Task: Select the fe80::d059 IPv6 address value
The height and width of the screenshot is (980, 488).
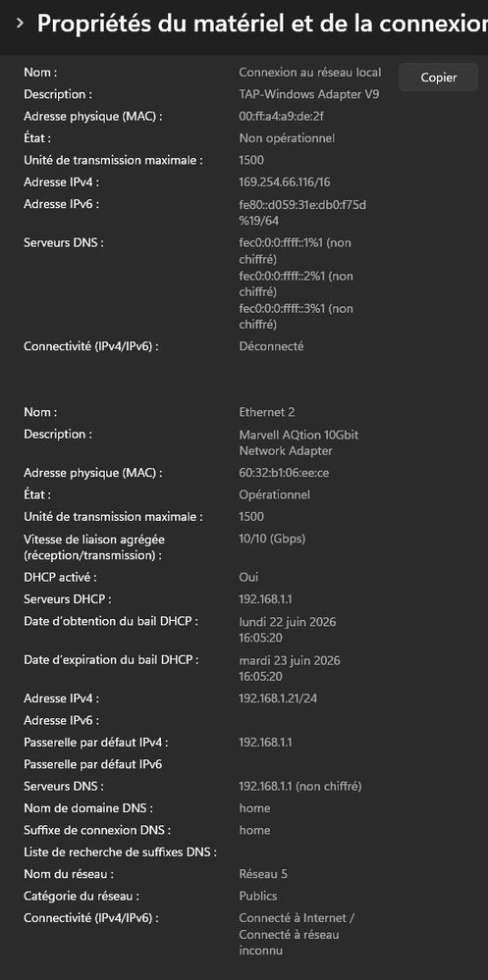Action: point(302,213)
